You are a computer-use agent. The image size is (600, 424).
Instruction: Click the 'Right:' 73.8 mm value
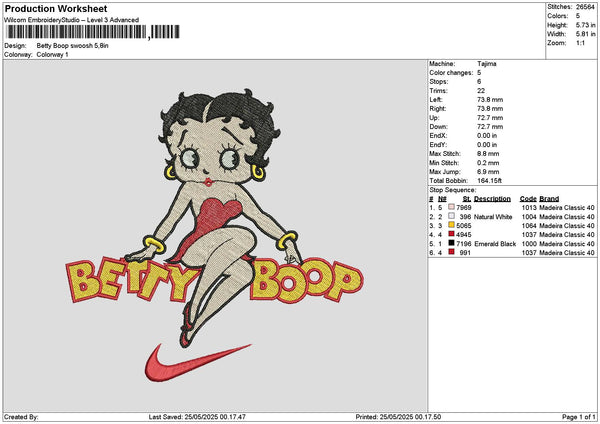pos(490,109)
